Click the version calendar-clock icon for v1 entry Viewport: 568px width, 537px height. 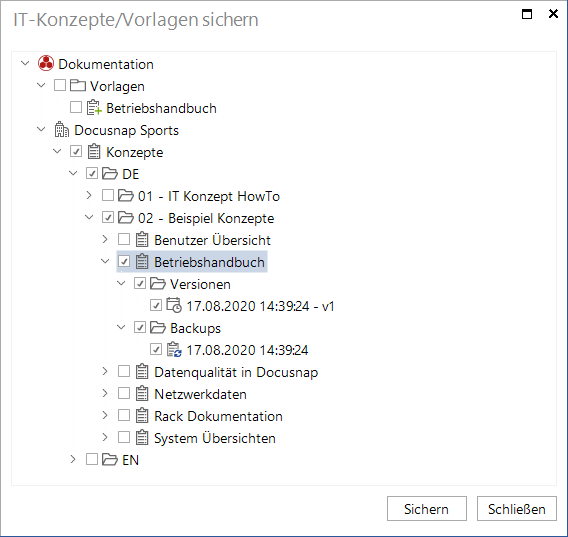[174, 305]
